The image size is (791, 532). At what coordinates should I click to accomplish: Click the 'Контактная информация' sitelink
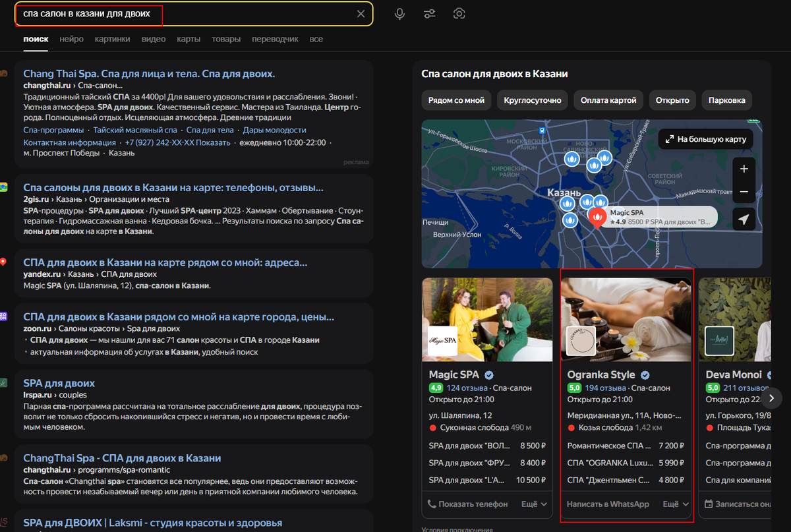(70, 142)
